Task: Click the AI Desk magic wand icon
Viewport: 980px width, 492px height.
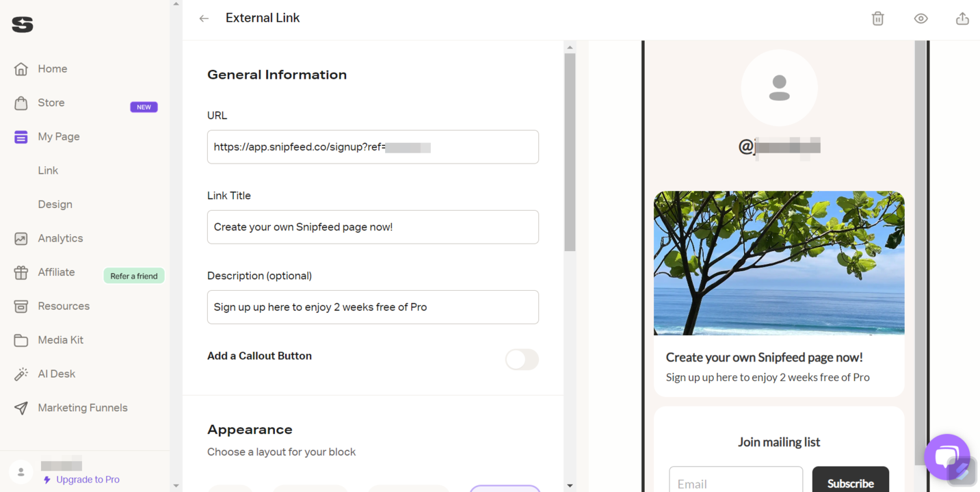Action: [x=21, y=374]
